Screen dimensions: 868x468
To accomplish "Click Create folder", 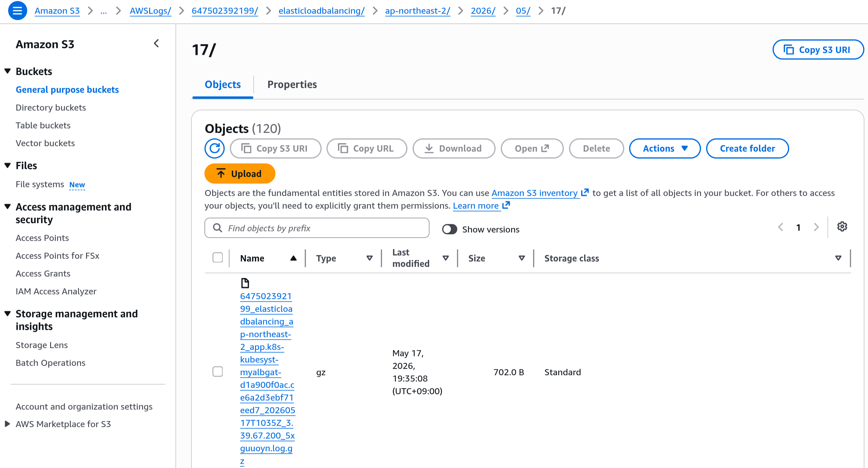I will point(747,148).
